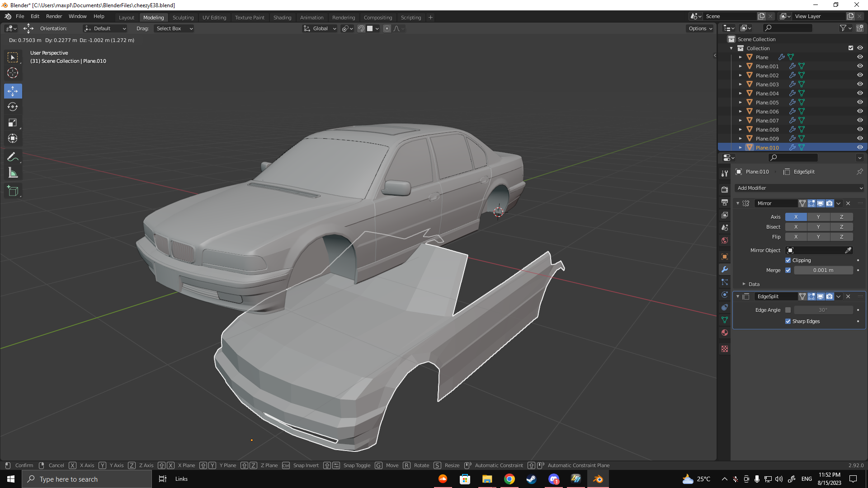Pick the Add Cube tool
This screenshot has height=488, width=868.
(13, 191)
